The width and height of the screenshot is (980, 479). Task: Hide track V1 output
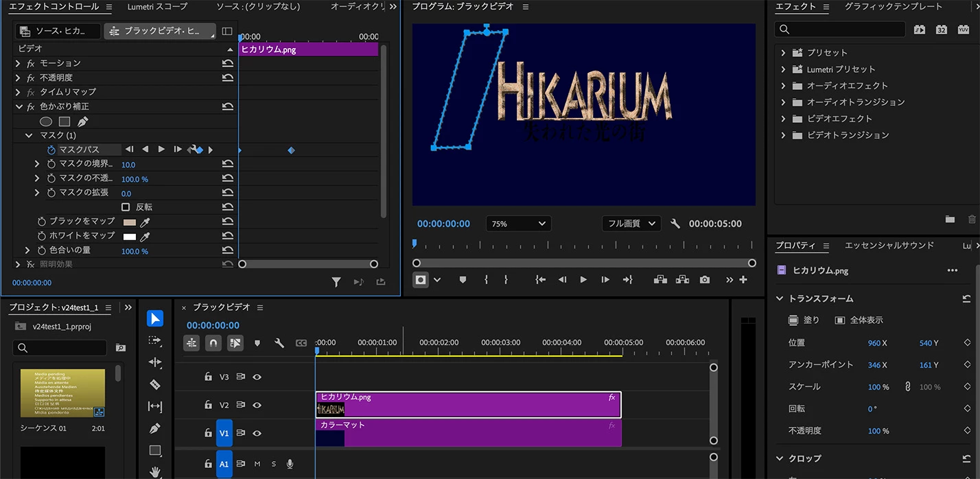tap(257, 433)
